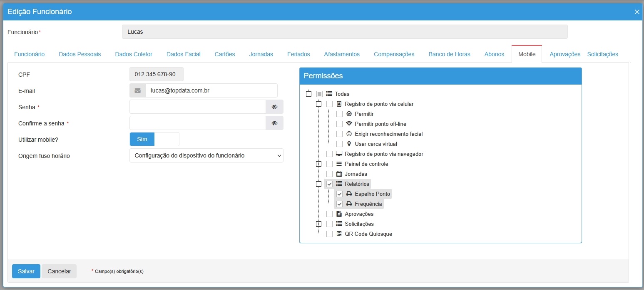
Task: Click the envelope icon beside E-mail field
Action: [x=138, y=90]
